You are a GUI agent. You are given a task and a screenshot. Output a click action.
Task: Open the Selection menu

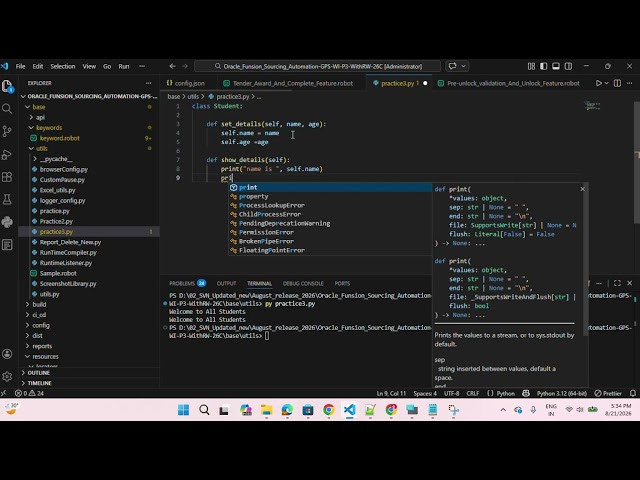click(62, 66)
